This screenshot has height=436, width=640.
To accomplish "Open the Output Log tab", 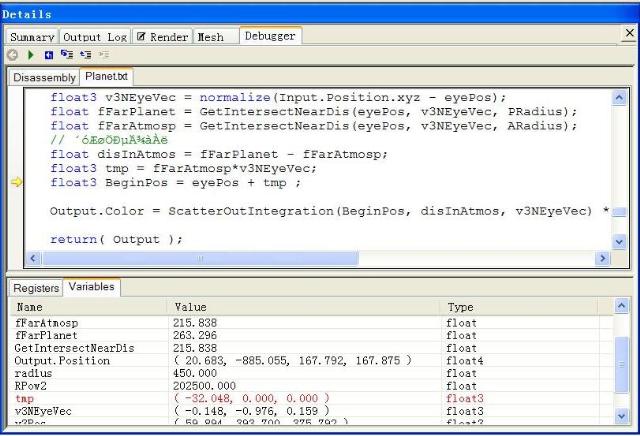I will (x=95, y=37).
